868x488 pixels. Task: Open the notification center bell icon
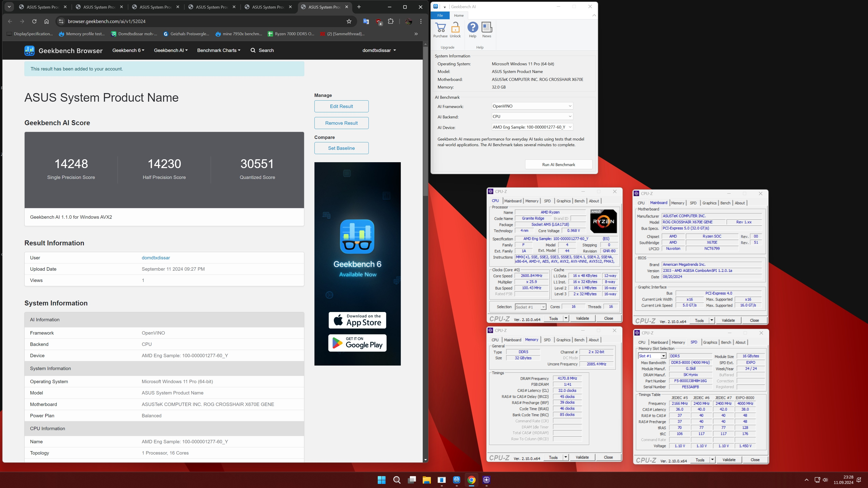tap(859, 480)
